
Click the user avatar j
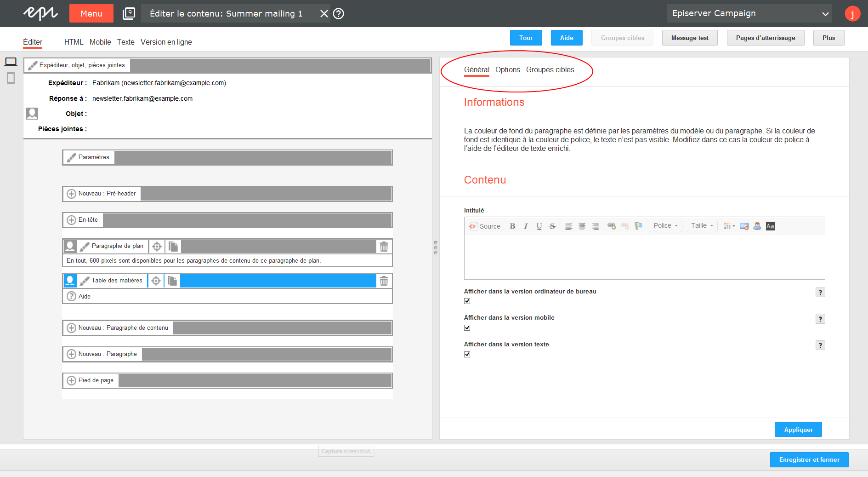[852, 13]
